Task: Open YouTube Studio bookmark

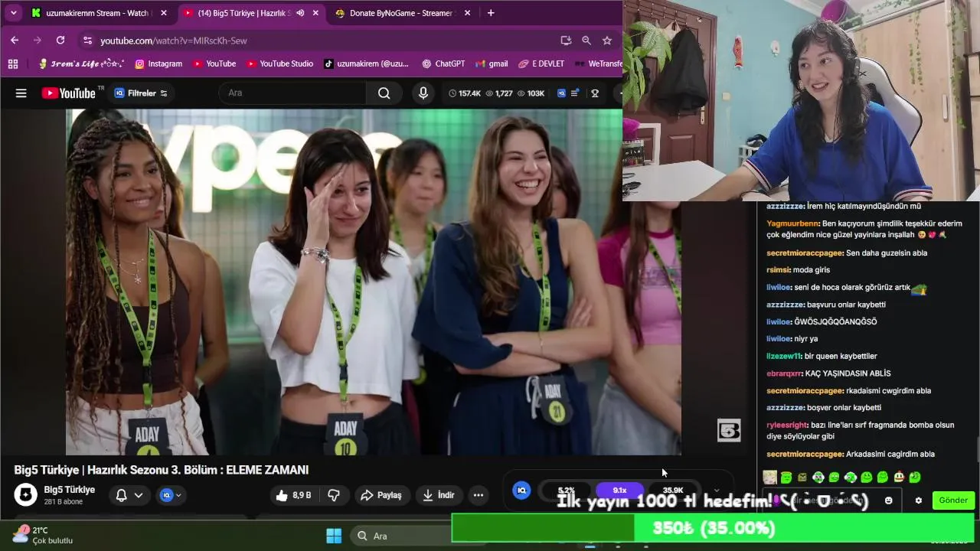Action: click(279, 64)
